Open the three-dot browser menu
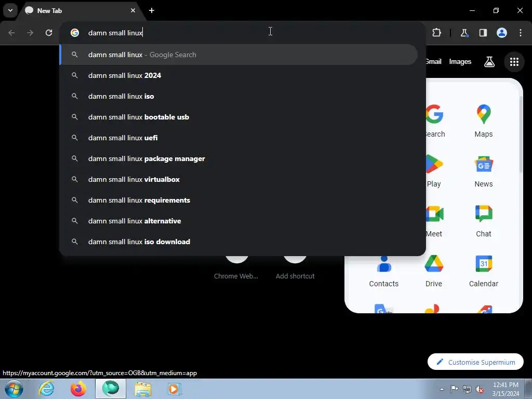Screen dimensions: 532x399 521,33
